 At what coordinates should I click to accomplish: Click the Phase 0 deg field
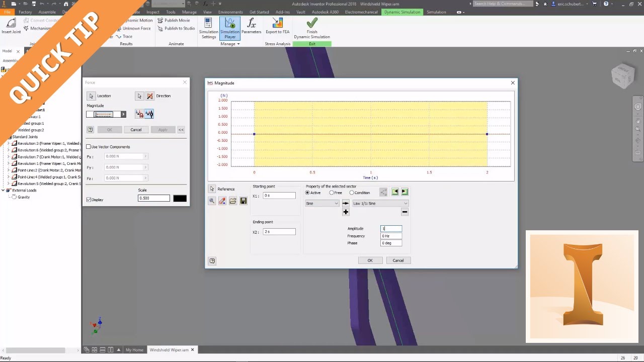(x=391, y=243)
